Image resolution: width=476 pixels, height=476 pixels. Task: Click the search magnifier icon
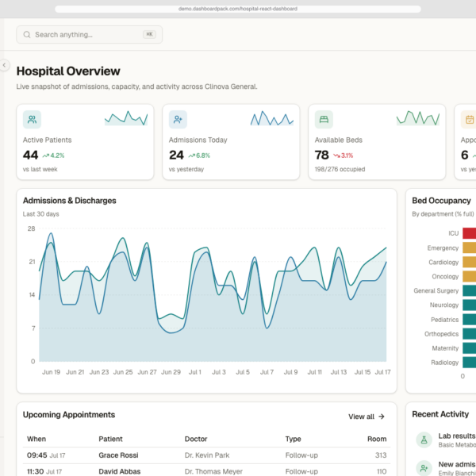(27, 35)
